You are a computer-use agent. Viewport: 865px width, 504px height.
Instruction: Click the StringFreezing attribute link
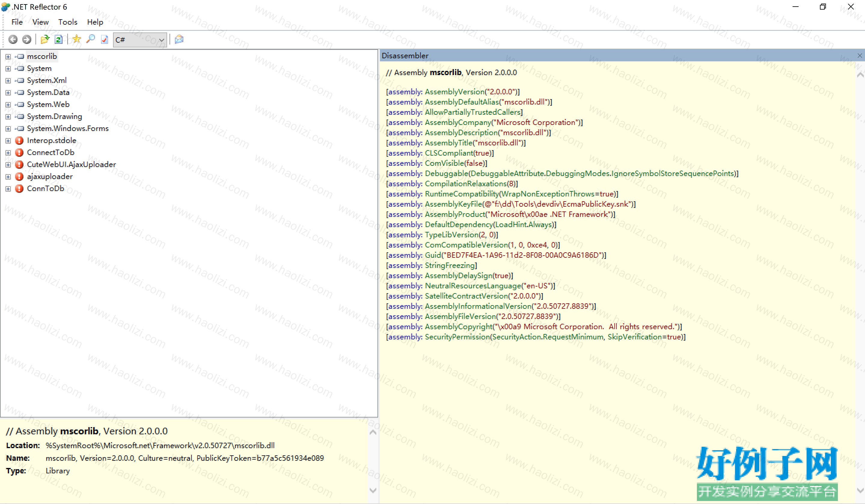coord(450,266)
